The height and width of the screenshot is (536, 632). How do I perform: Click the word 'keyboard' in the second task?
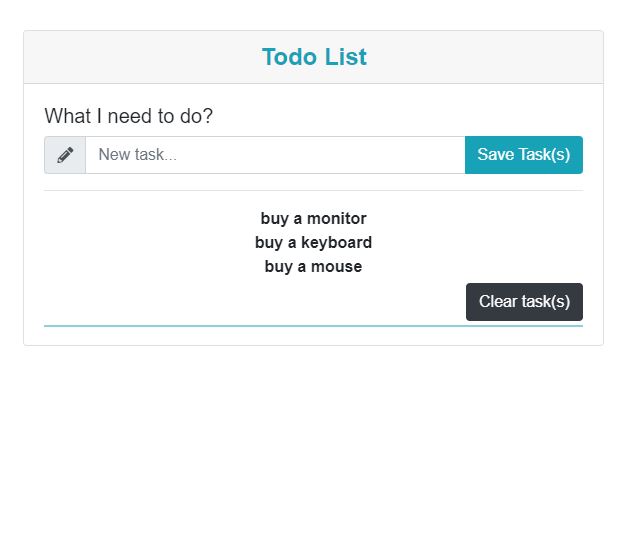337,243
